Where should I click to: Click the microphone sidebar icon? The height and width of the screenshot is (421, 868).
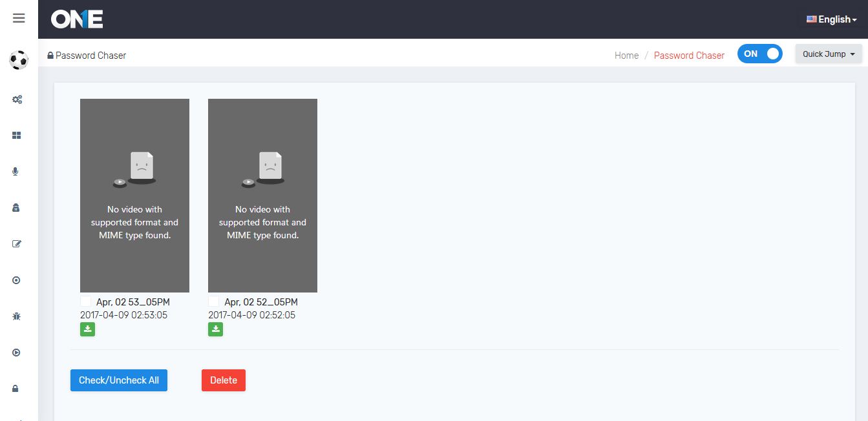pos(16,172)
